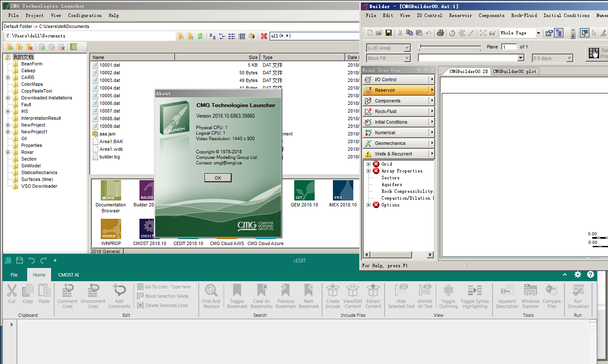Click OK in the About dialog

pos(218,178)
